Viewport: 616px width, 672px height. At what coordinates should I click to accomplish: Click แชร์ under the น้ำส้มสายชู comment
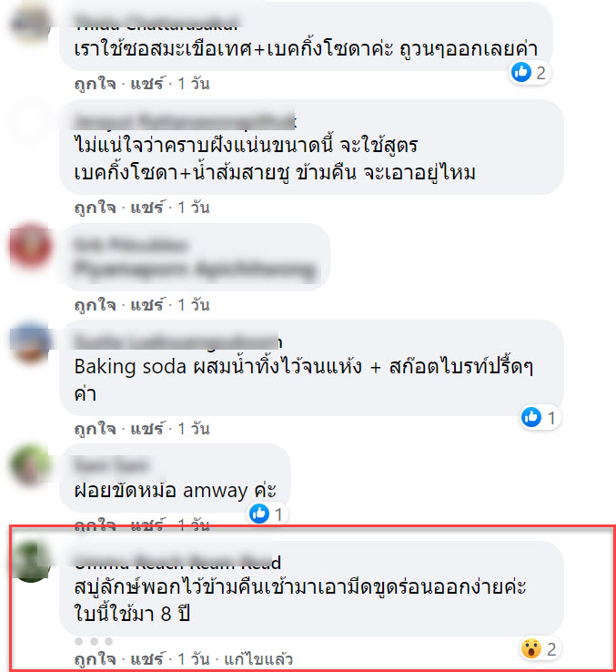146,208
